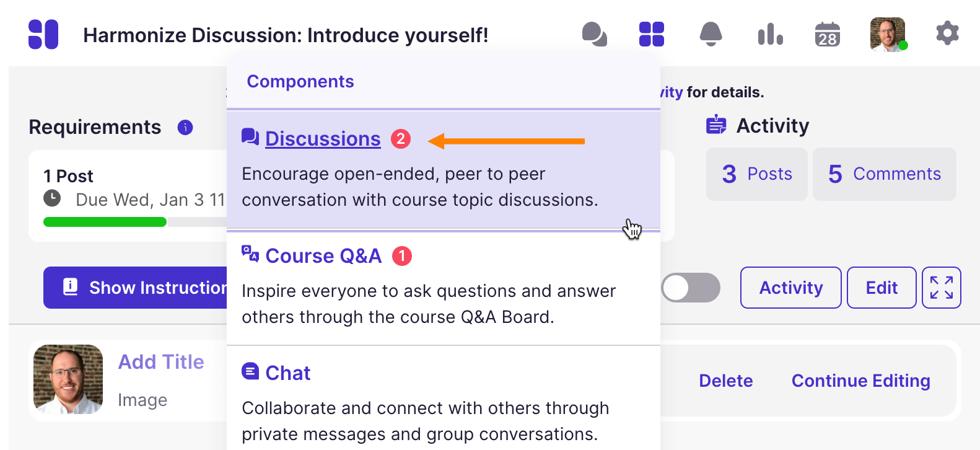Click the Show Instructions button

point(135,288)
